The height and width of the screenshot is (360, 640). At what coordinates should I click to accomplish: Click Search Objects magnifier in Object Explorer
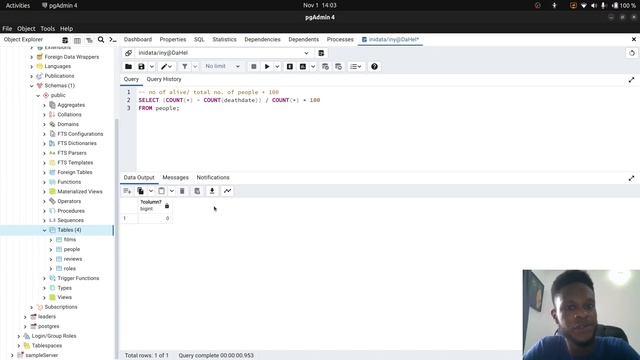[x=101, y=40]
